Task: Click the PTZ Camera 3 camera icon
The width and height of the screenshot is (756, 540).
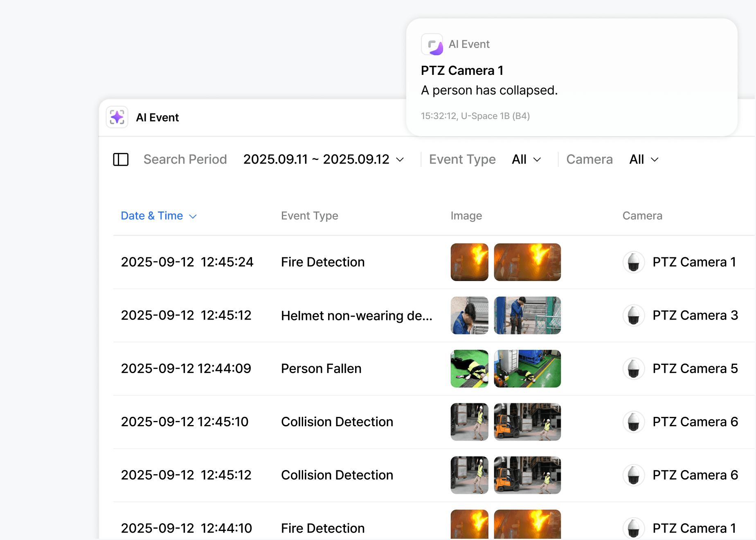Action: (x=634, y=315)
